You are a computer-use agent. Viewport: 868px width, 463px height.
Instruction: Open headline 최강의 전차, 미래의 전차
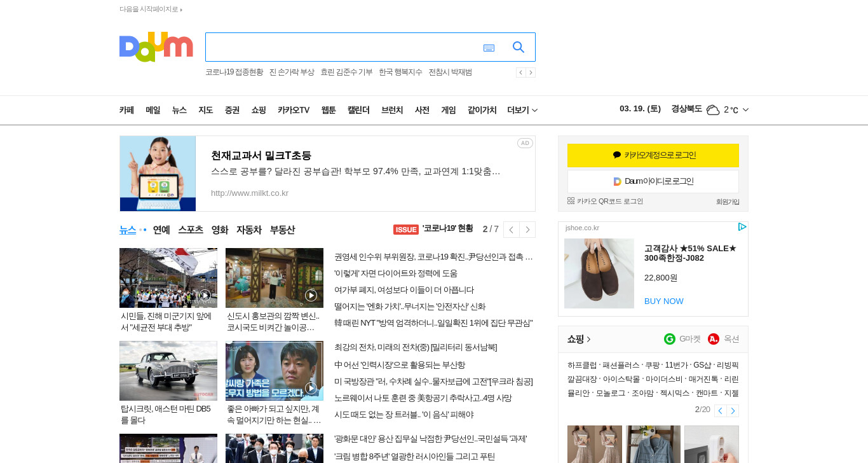[x=416, y=347]
